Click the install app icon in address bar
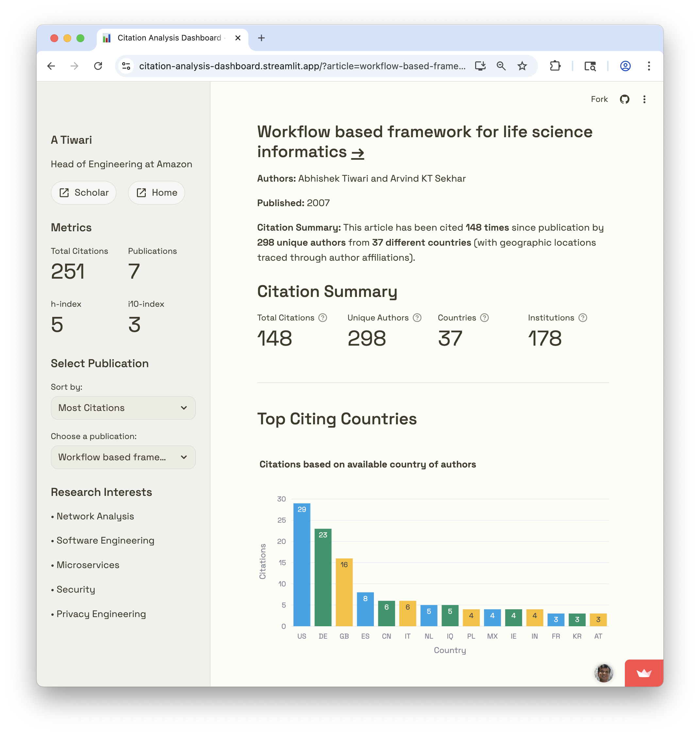Viewport: 700px width, 735px height. [x=480, y=66]
